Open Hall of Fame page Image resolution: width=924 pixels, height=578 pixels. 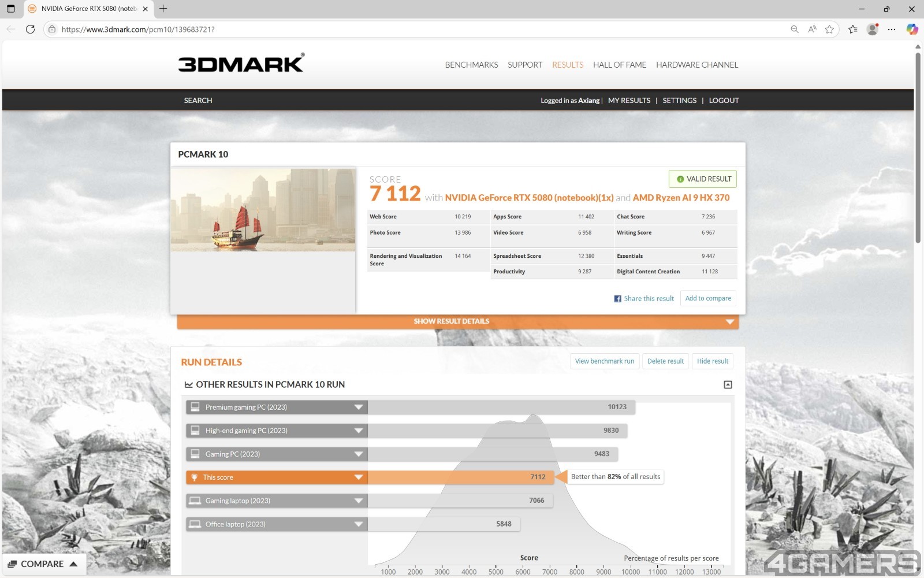620,65
